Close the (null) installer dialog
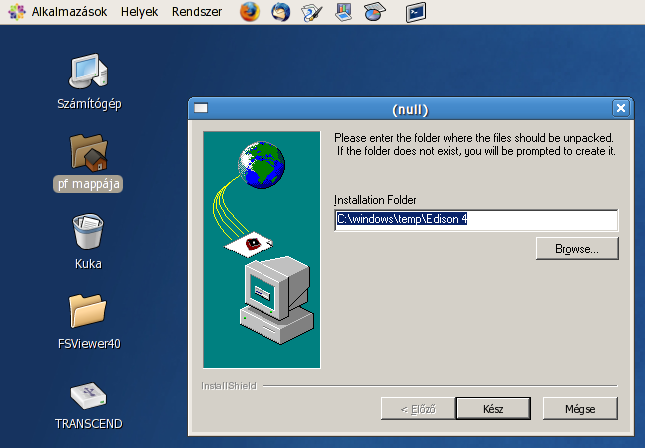 [621, 108]
